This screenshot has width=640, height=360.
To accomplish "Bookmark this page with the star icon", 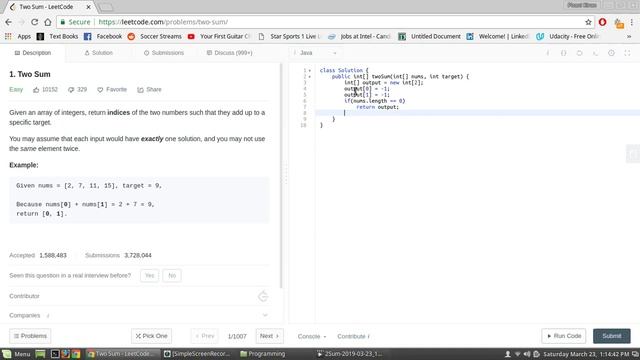I will click(588, 22).
